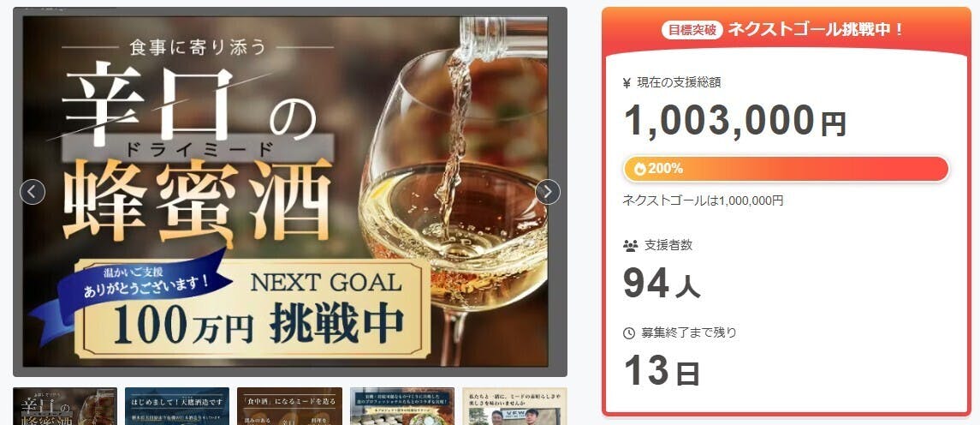This screenshot has height=425, width=980.
Task: Click the 1,003,000円 total amount
Action: (735, 121)
